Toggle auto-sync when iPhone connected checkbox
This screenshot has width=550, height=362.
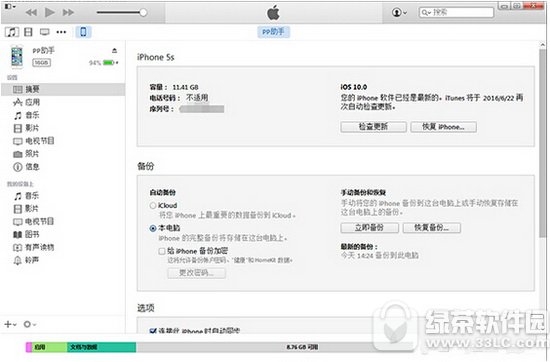153,331
